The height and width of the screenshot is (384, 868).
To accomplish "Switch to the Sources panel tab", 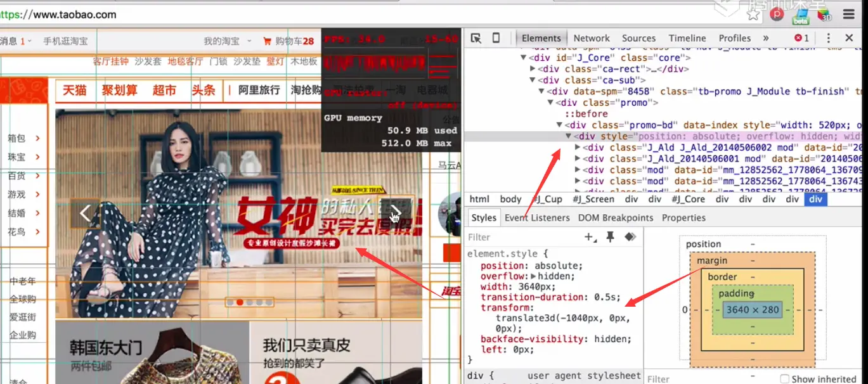I will tap(638, 38).
